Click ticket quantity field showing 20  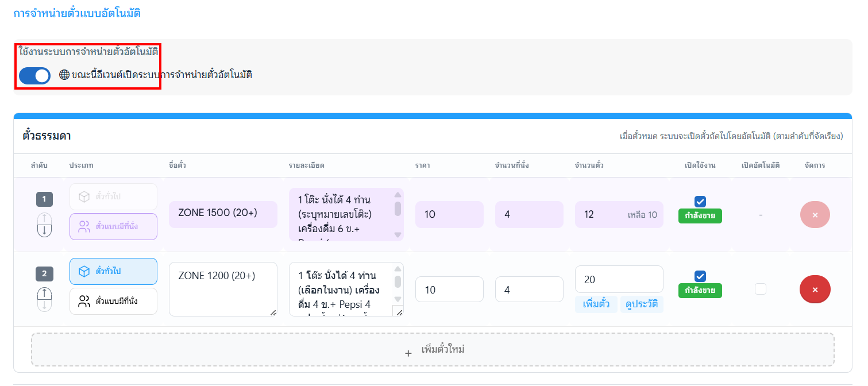[619, 279]
